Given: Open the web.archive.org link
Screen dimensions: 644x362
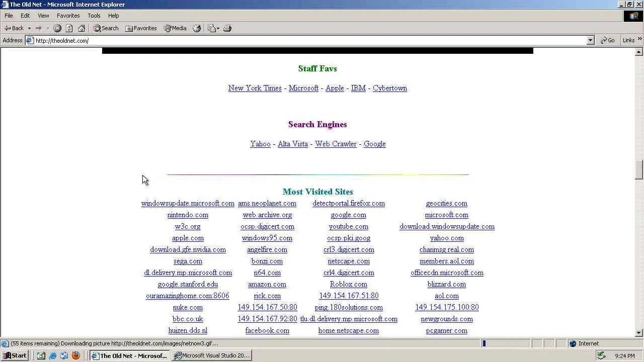Looking at the screenshot, I should tap(267, 215).
